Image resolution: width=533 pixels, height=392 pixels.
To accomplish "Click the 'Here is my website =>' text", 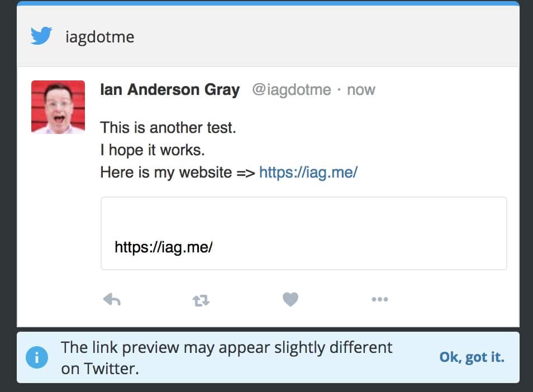I will (178, 172).
